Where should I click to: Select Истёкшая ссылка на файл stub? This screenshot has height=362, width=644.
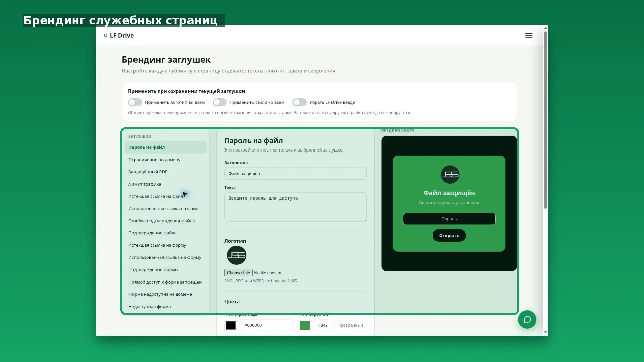tap(166, 196)
